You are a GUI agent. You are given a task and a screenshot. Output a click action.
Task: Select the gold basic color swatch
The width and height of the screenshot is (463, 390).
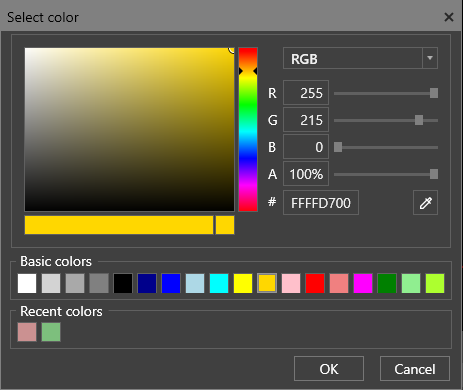(267, 283)
